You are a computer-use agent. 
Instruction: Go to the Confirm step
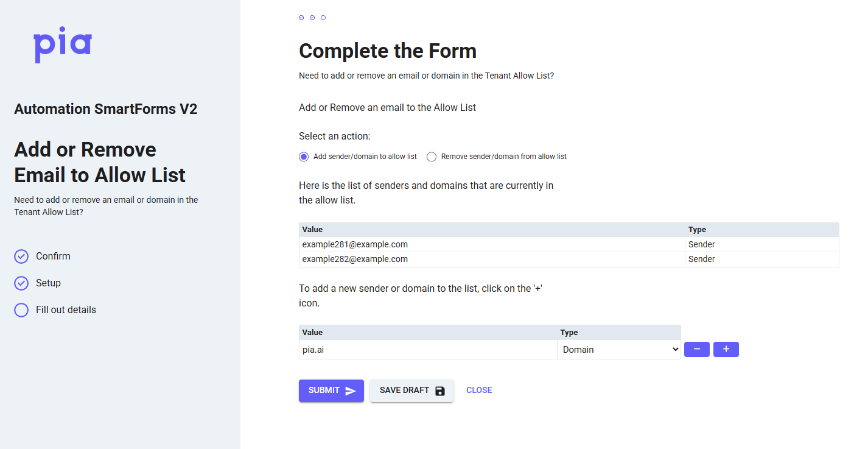coord(53,256)
